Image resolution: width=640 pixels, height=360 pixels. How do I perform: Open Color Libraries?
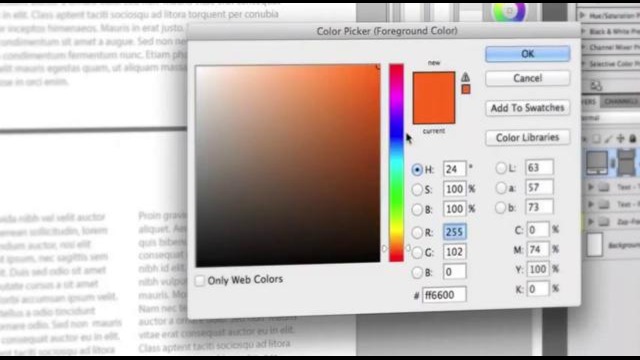click(x=527, y=138)
